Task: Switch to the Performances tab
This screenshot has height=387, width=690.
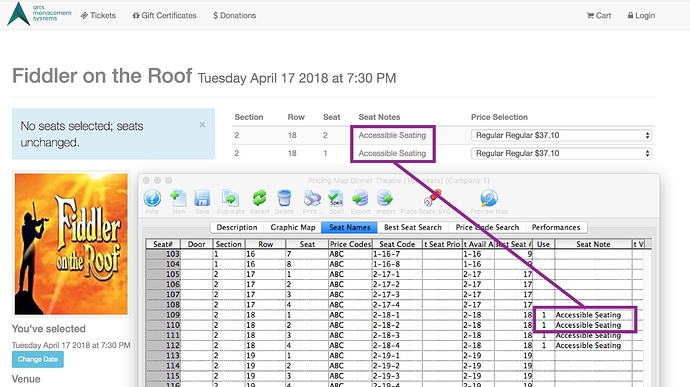Action: click(556, 227)
